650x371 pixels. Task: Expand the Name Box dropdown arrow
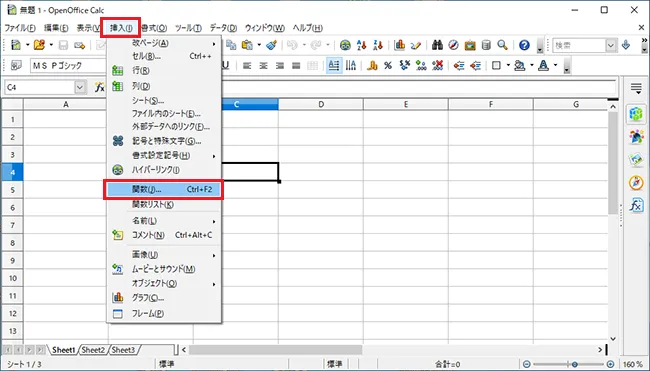[x=80, y=87]
